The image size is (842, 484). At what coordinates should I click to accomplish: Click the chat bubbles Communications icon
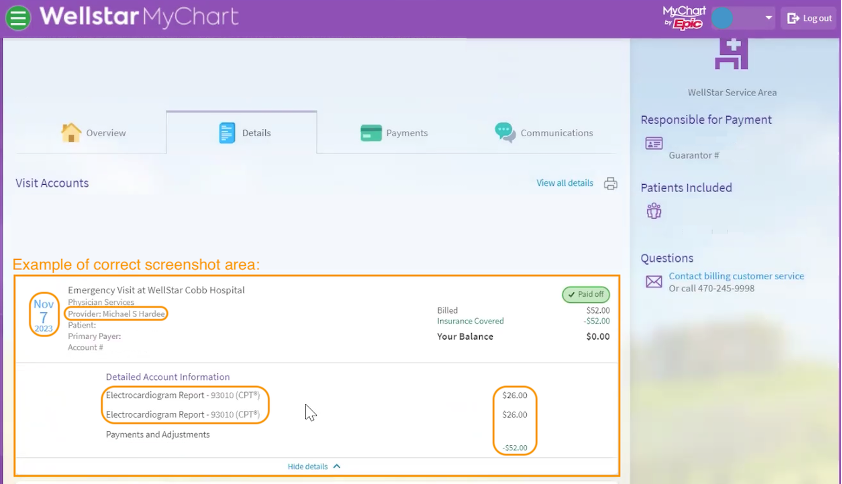505,132
